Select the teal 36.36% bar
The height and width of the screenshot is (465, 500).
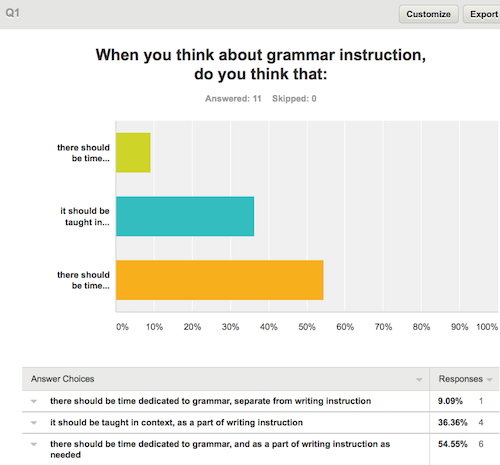point(185,216)
